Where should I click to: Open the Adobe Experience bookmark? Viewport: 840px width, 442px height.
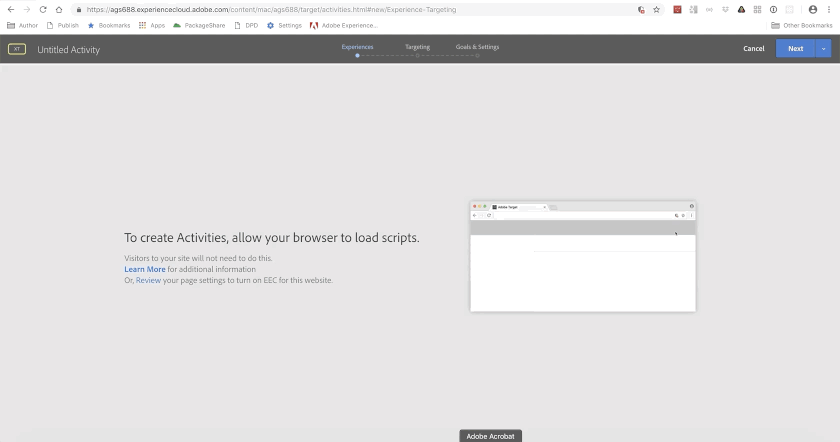(x=344, y=25)
